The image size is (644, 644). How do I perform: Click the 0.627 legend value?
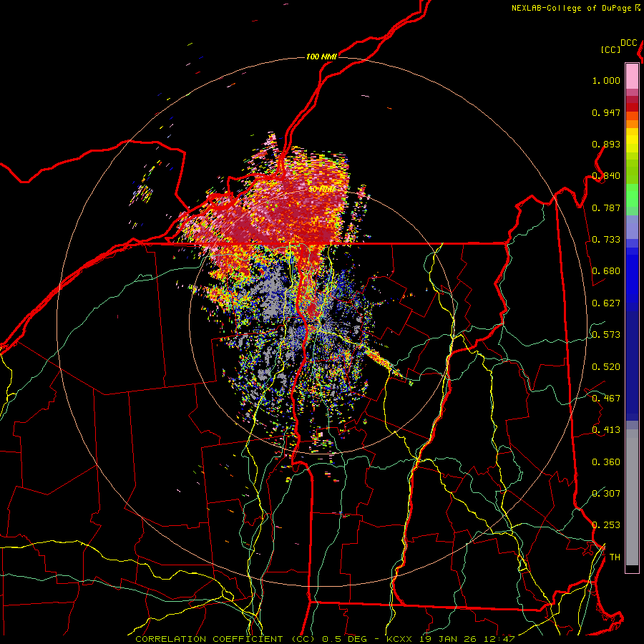(x=606, y=303)
